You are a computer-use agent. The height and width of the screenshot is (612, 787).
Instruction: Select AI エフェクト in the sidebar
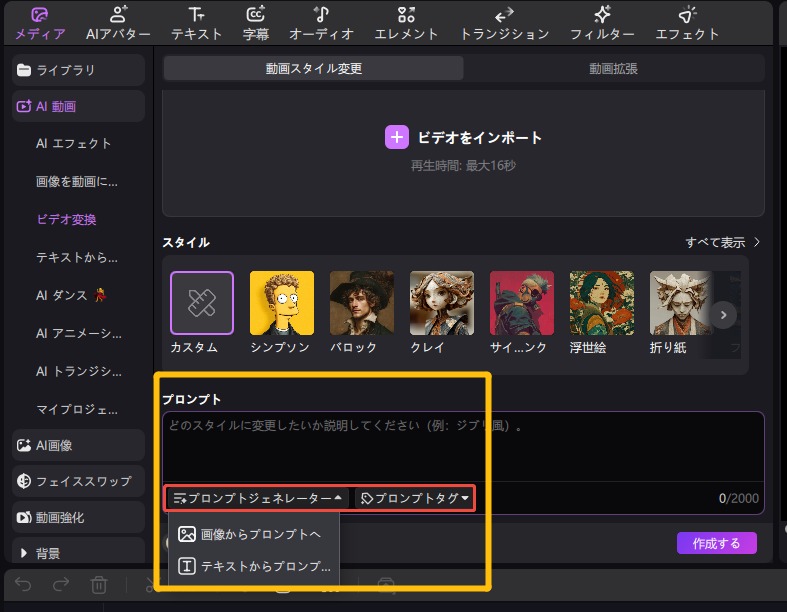point(73,144)
